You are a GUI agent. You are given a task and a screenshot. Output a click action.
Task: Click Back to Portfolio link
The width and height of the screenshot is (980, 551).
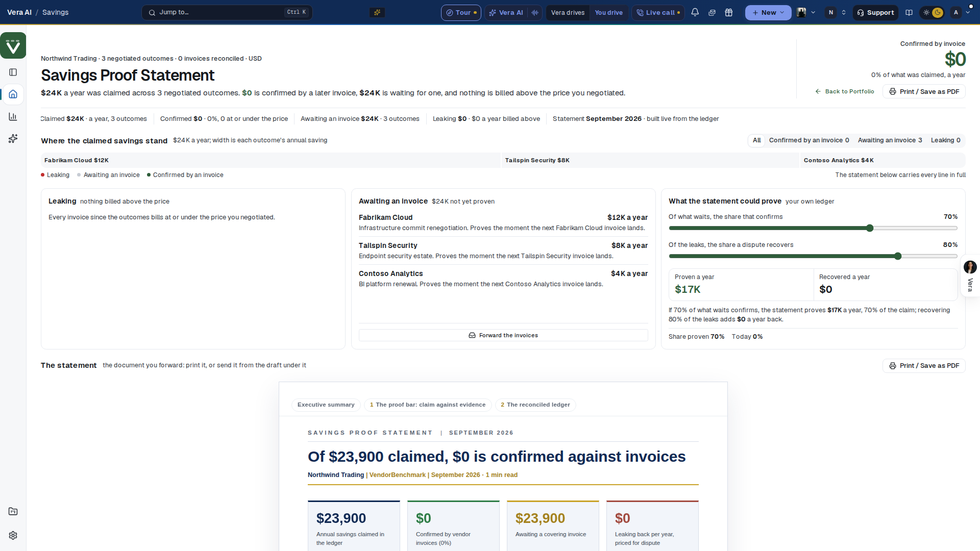coord(845,91)
